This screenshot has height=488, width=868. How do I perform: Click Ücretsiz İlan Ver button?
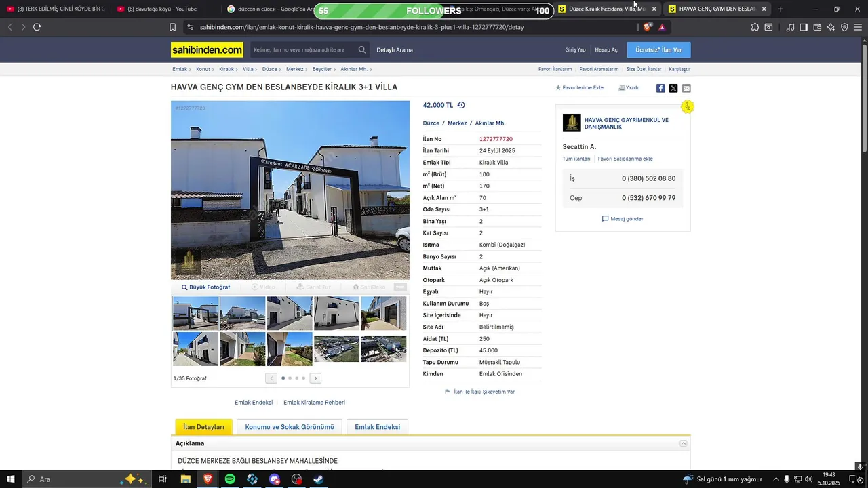(658, 50)
